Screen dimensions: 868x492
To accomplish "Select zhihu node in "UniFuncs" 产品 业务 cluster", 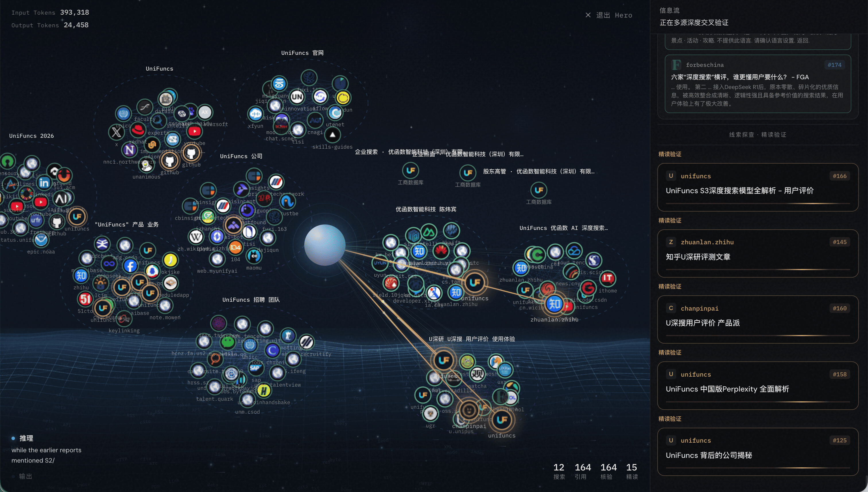I will pyautogui.click(x=81, y=275).
